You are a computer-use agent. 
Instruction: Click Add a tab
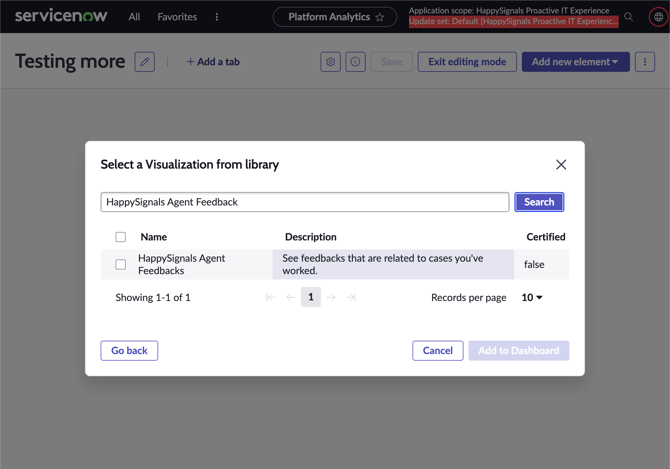pos(213,62)
